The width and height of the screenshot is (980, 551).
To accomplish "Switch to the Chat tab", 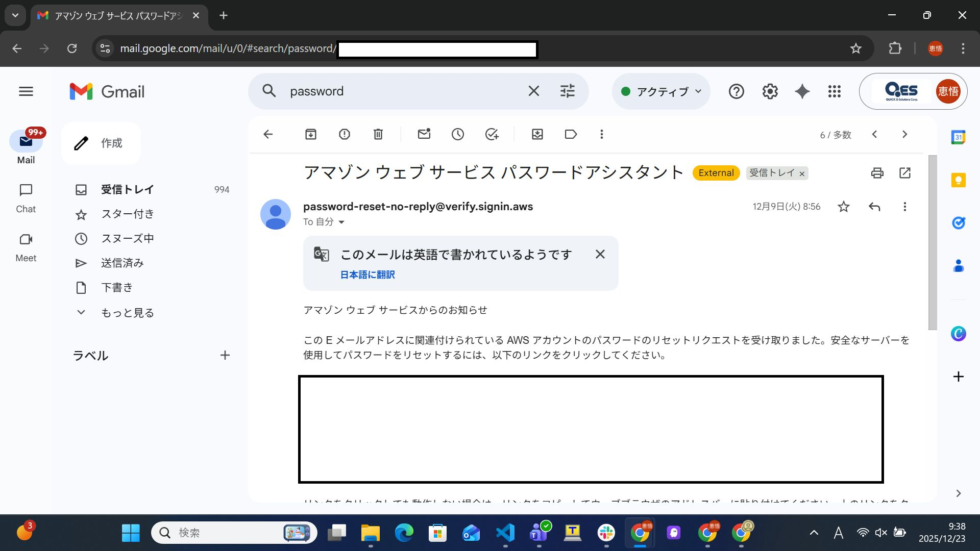I will [x=26, y=197].
